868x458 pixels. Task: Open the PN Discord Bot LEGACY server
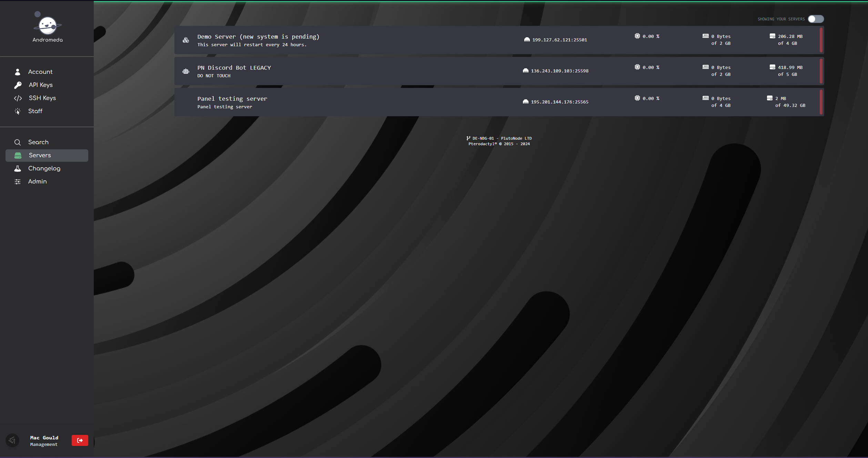499,71
